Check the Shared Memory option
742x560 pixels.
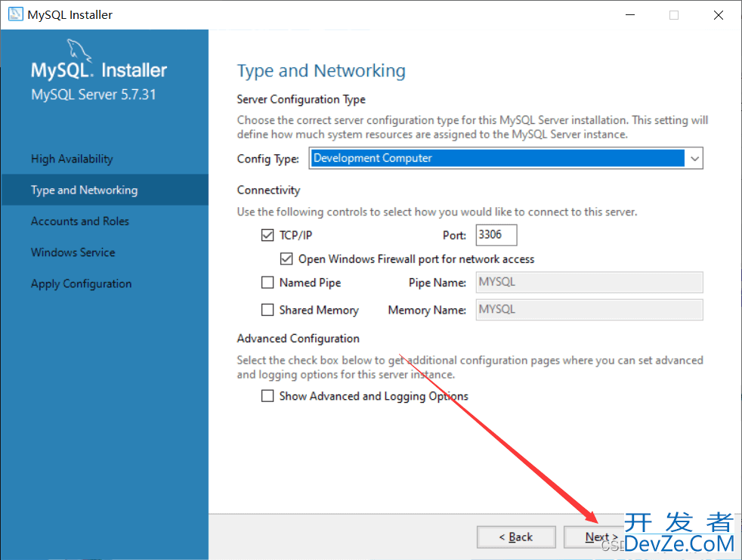pyautogui.click(x=267, y=310)
